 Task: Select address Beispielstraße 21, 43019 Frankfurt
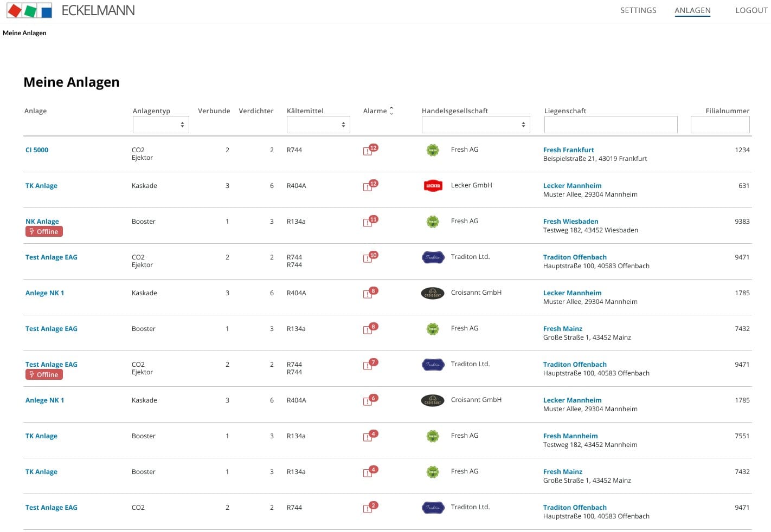pyautogui.click(x=595, y=159)
